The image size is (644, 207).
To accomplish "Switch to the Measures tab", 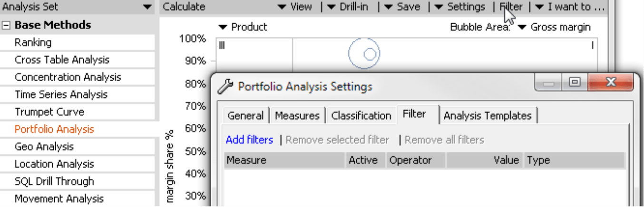I will [x=297, y=115].
